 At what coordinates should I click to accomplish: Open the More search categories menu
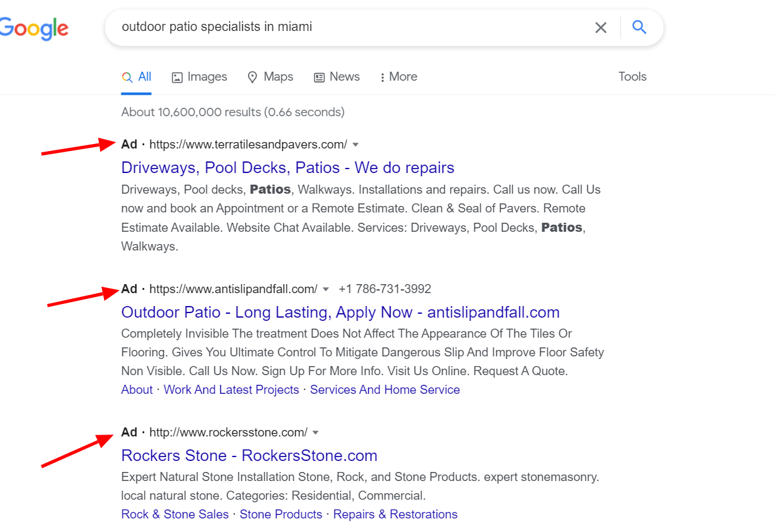click(x=398, y=77)
